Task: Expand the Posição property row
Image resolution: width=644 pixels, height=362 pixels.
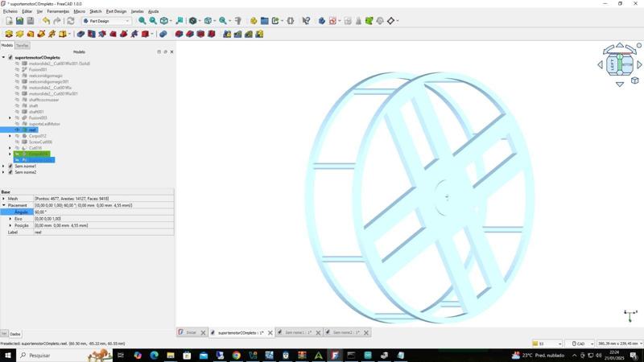Action: (10, 225)
